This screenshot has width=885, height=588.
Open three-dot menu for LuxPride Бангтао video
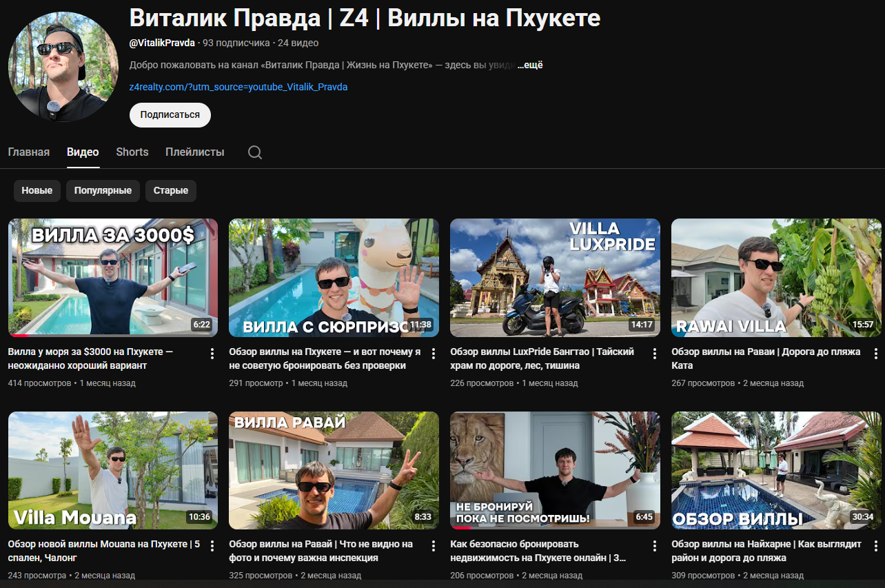tap(655, 354)
